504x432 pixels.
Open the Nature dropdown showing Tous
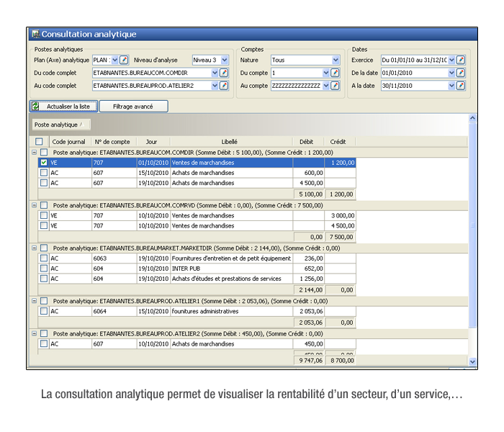(336, 60)
